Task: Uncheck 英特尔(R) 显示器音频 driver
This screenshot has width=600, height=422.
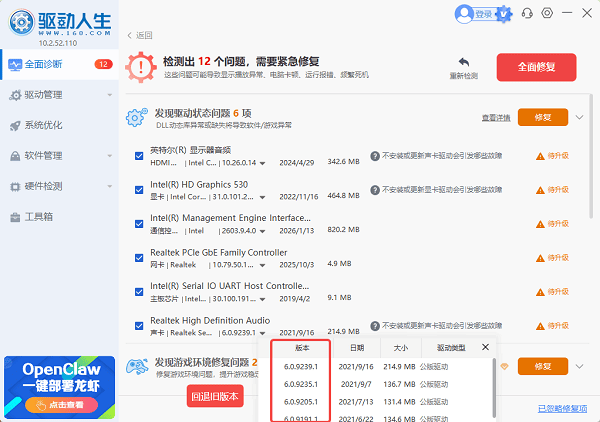Action: click(x=139, y=156)
